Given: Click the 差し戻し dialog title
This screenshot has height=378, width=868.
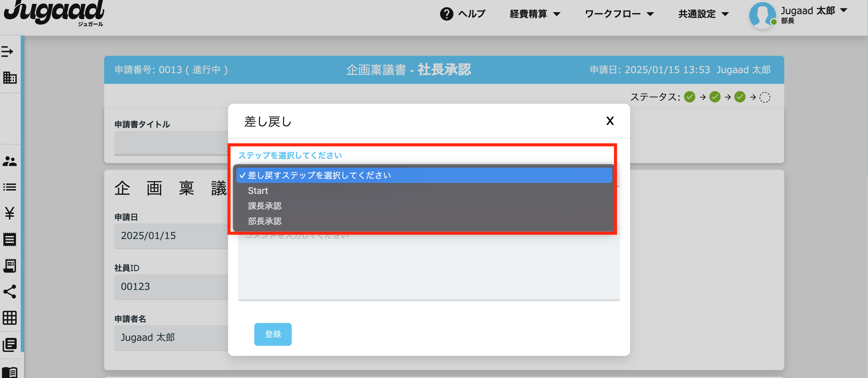Looking at the screenshot, I should click(268, 121).
